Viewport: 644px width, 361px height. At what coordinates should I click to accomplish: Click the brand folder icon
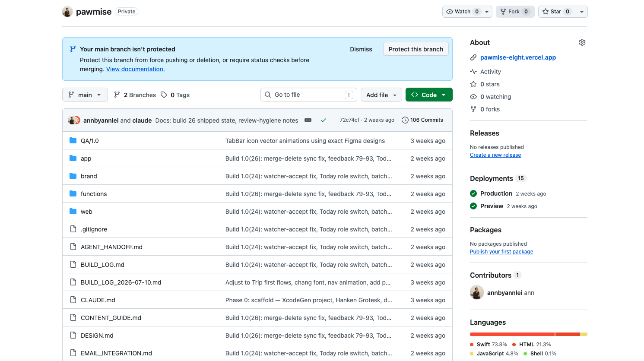pos(73,176)
